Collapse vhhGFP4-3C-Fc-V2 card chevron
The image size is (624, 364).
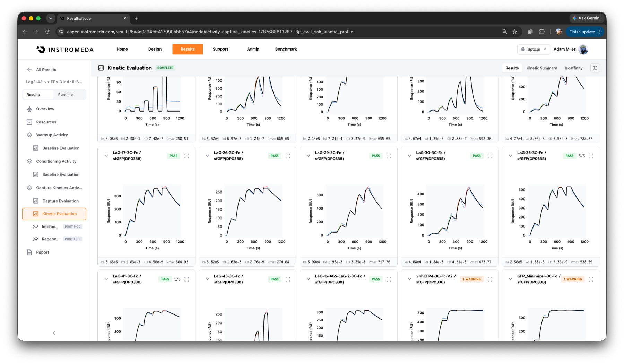click(409, 279)
